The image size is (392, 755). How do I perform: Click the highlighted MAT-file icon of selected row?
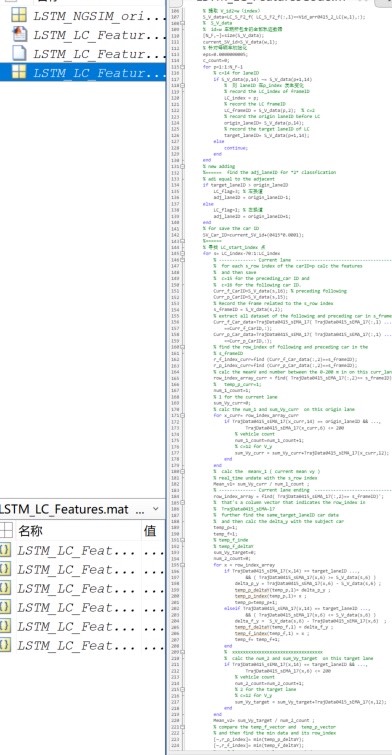[x=19, y=72]
